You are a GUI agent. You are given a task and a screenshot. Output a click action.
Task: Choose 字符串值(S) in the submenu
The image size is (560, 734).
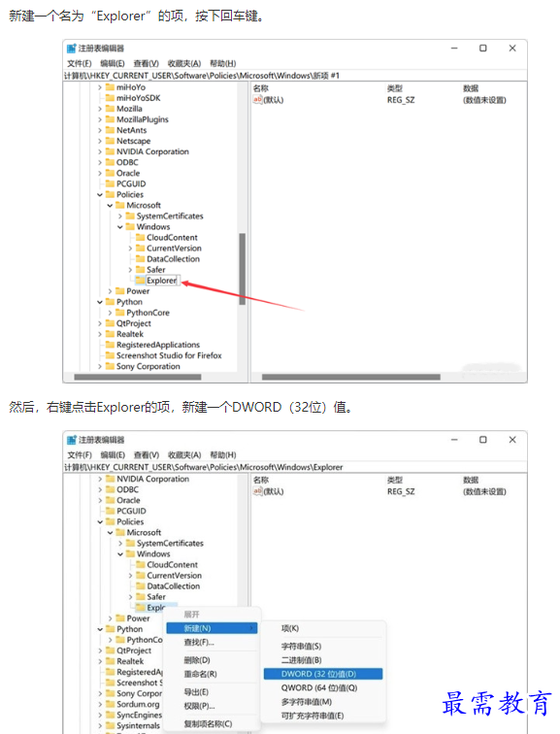[323, 647]
